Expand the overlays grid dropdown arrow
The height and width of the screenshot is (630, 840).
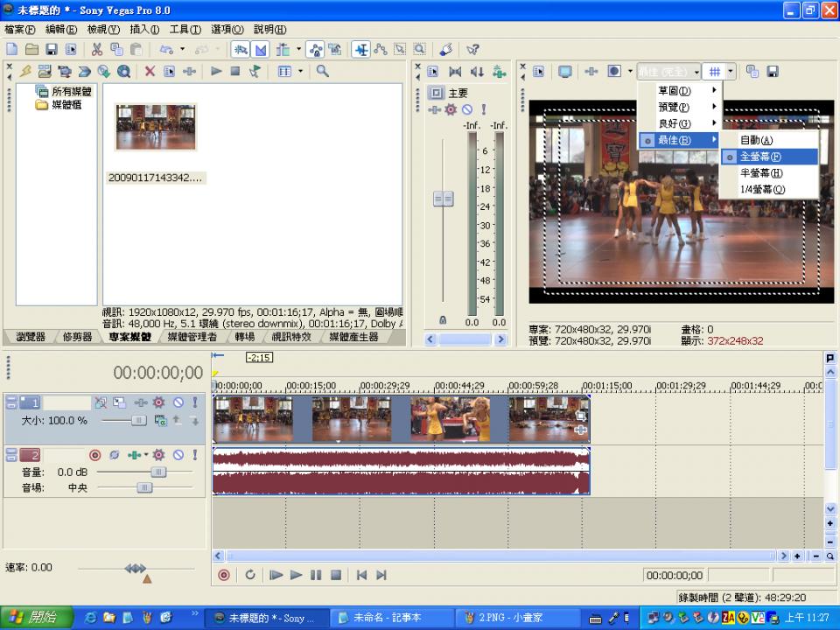(x=731, y=72)
